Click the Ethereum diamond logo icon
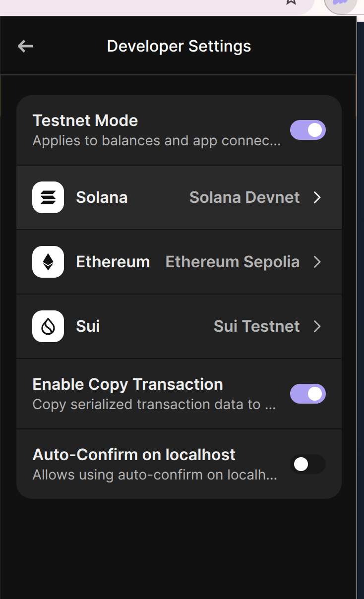The width and height of the screenshot is (364, 599). coord(48,262)
